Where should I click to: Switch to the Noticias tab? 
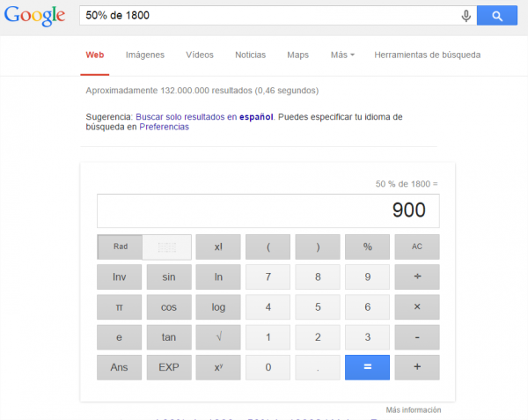pos(250,55)
